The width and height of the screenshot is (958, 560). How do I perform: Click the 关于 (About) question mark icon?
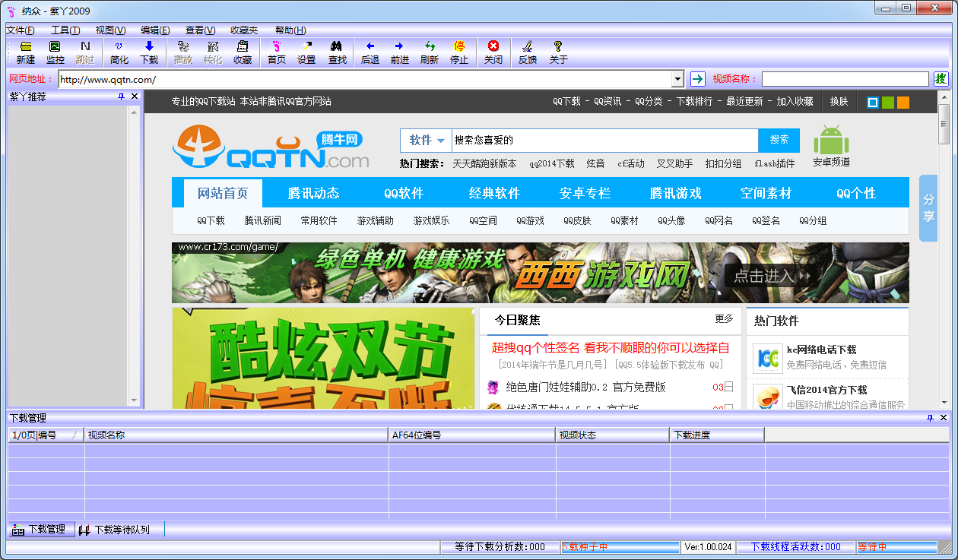pos(558,46)
